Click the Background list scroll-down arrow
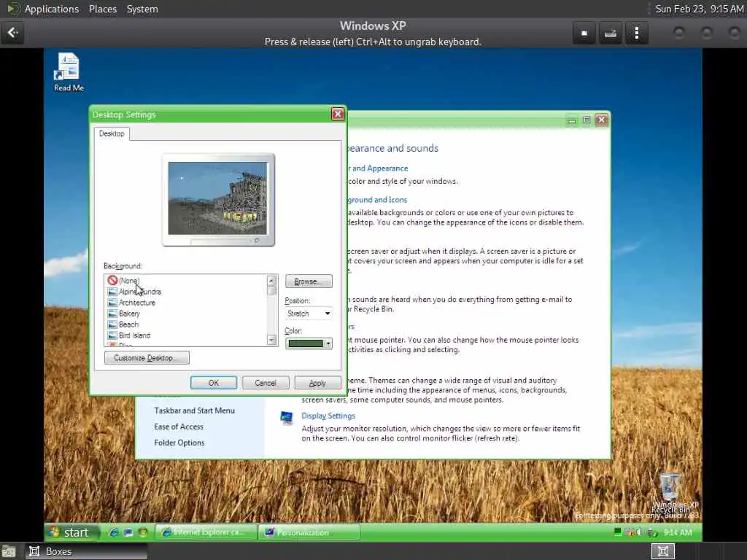 [271, 340]
